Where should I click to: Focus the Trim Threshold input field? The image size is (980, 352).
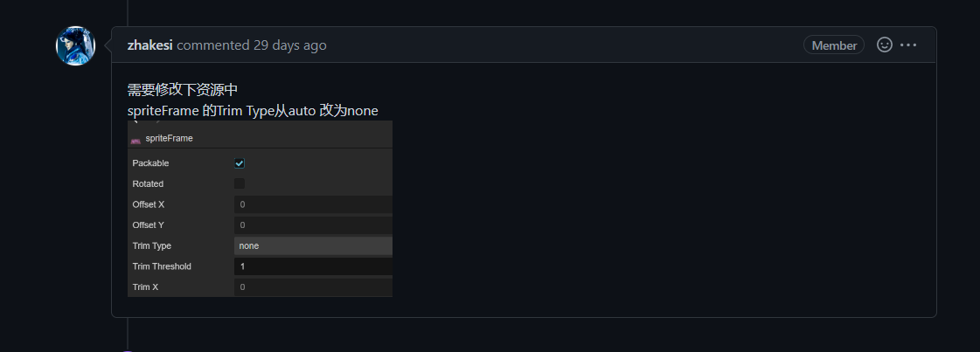pyautogui.click(x=313, y=266)
